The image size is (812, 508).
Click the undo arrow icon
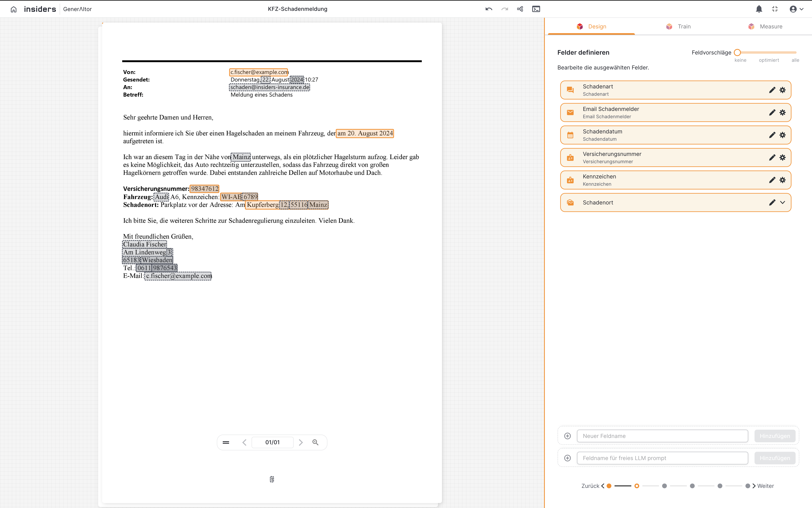489,9
